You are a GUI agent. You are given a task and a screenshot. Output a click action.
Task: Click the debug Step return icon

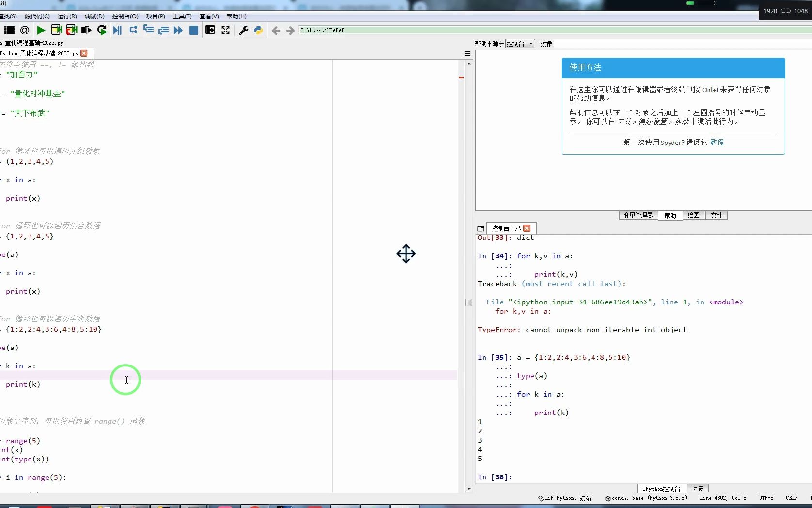163,30
